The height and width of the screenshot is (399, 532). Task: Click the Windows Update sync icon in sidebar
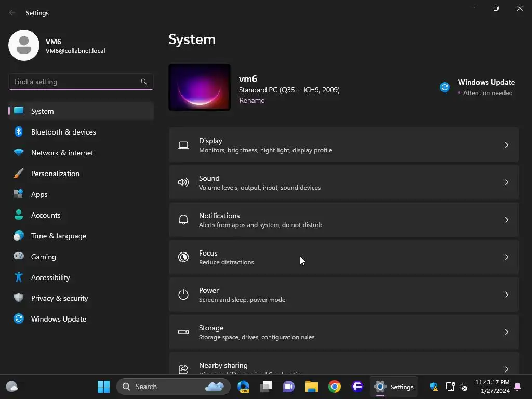[19, 318]
